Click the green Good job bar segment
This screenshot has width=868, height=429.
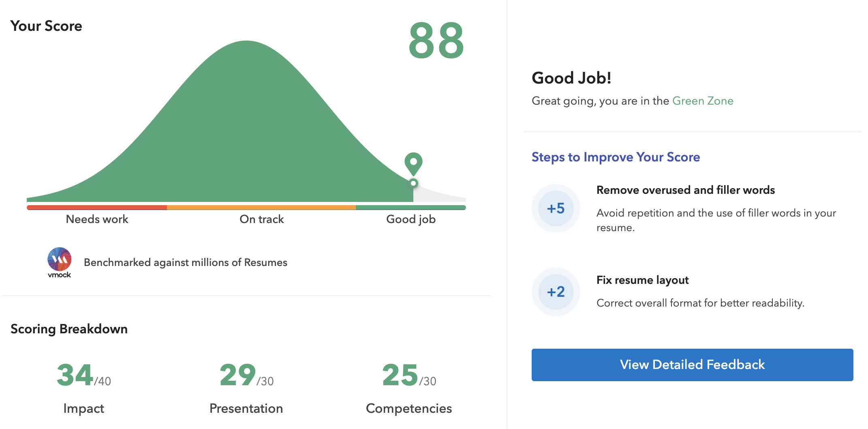point(410,208)
